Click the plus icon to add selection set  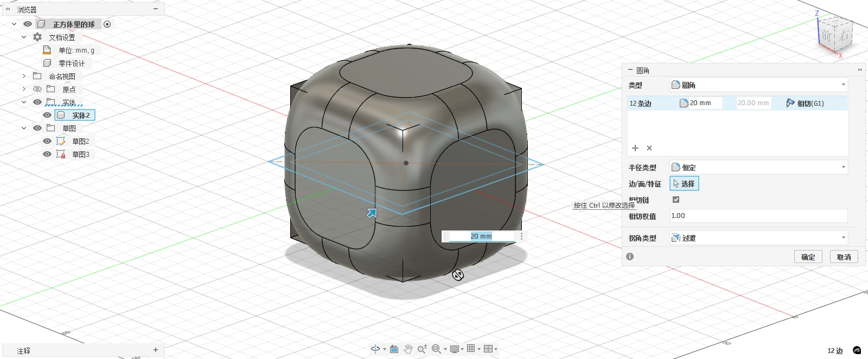pyautogui.click(x=635, y=148)
